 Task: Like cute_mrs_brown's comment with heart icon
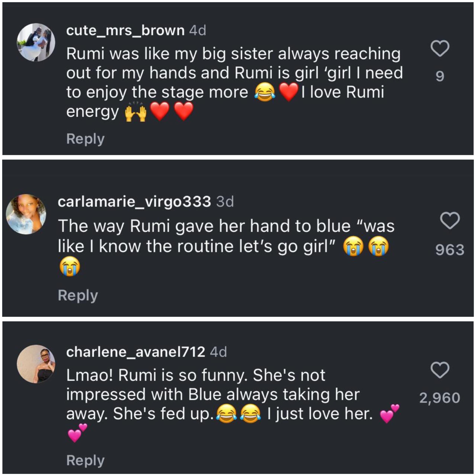[x=440, y=48]
